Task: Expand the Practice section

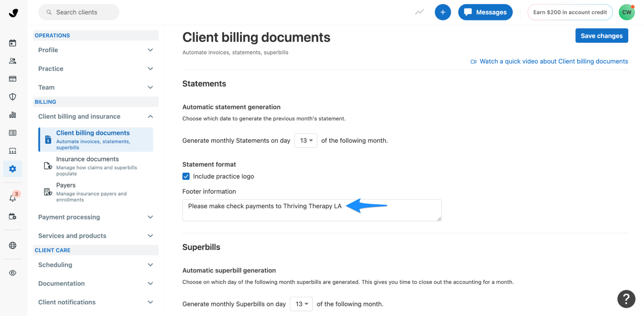Action: tap(95, 69)
